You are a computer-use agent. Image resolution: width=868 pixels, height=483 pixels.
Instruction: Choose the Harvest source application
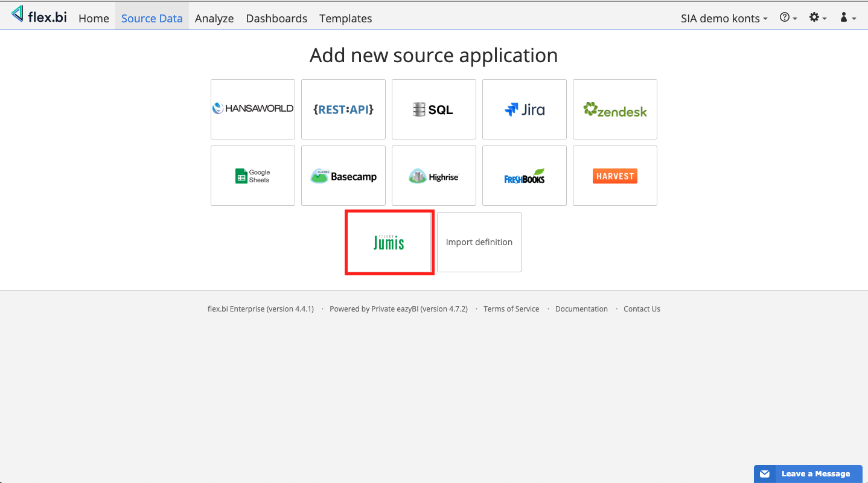(614, 176)
